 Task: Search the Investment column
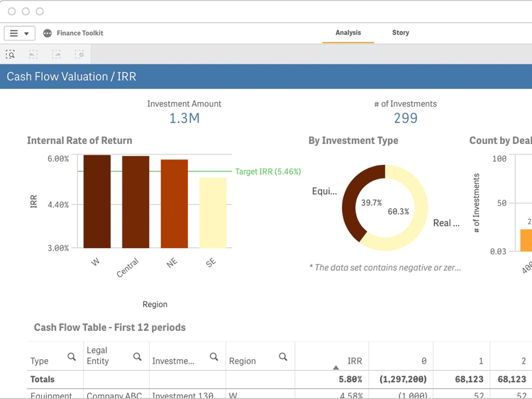coord(214,356)
